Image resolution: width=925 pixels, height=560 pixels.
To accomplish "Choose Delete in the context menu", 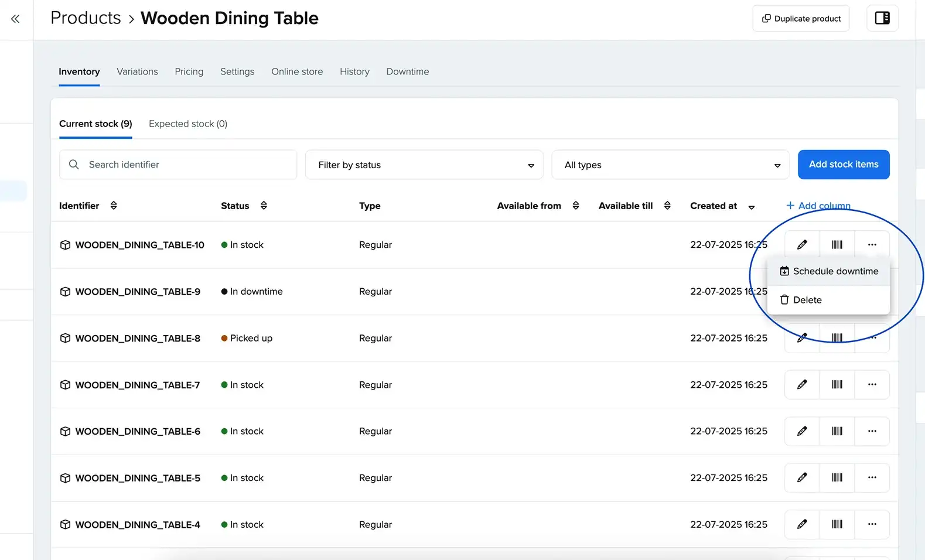I will 807,300.
